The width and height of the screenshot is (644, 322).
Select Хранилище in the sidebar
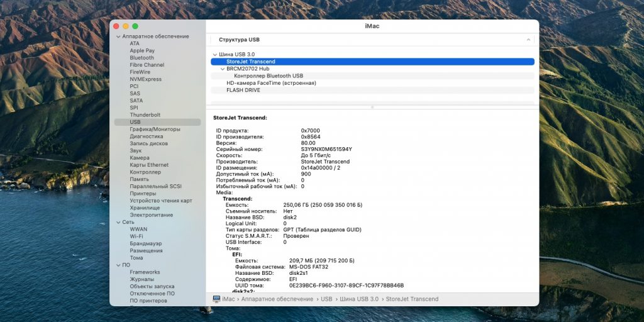point(145,208)
